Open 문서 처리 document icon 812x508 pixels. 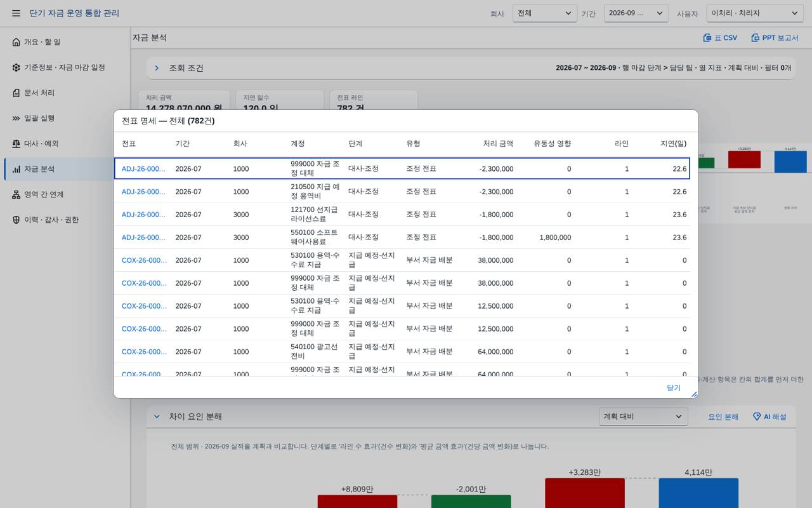tap(16, 93)
